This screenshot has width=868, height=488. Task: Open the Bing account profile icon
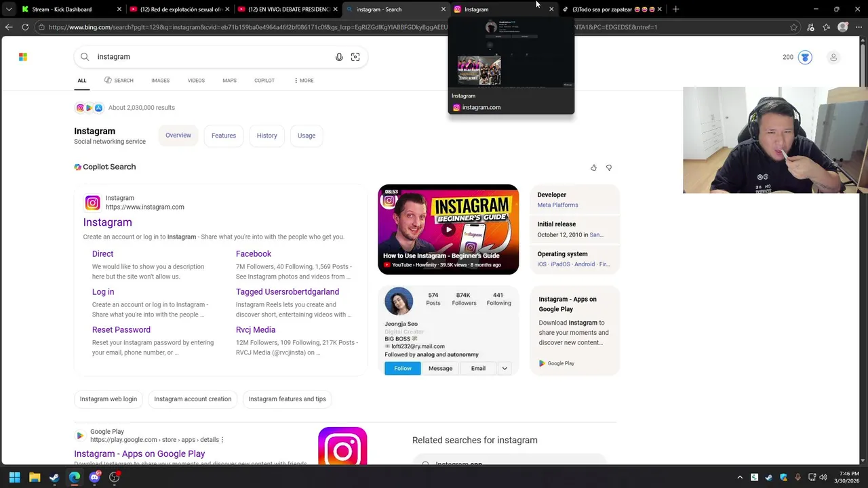[x=833, y=57]
